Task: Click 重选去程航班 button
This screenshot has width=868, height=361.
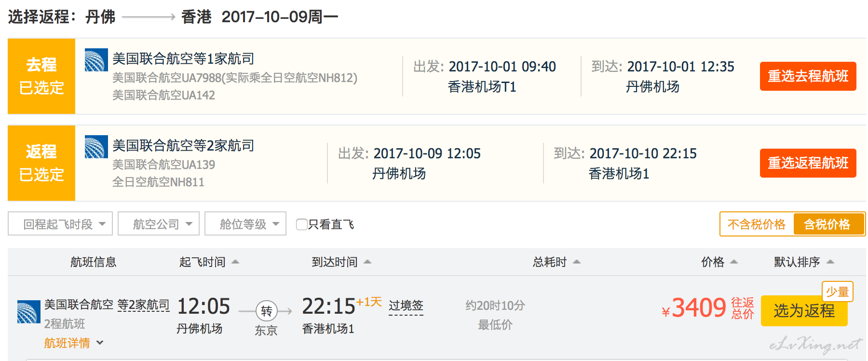Action: [x=808, y=76]
